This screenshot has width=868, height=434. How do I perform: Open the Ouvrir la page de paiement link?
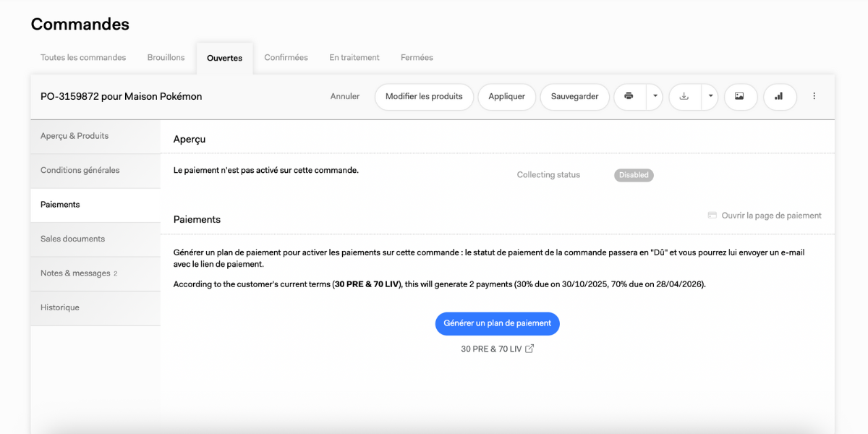771,216
